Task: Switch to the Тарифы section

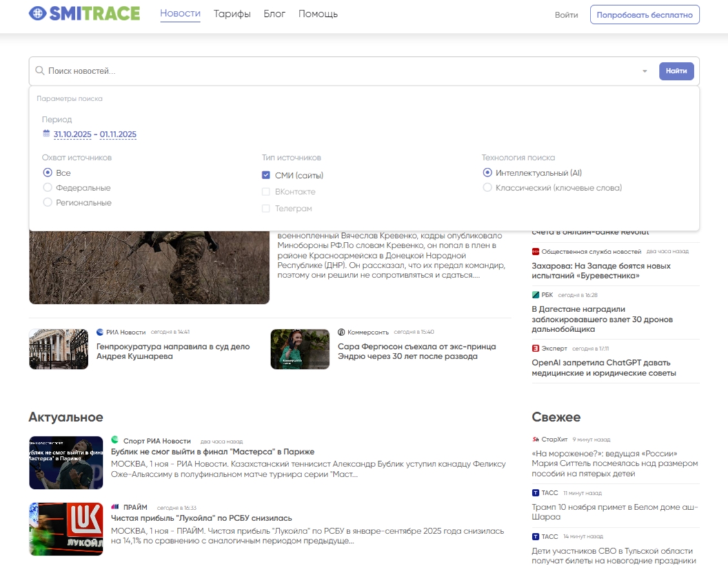Action: 231,14
